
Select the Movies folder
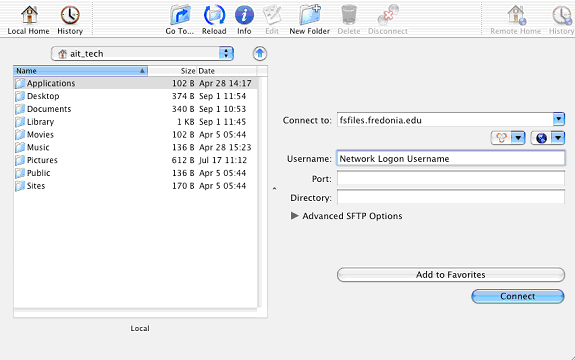[x=136, y=135]
